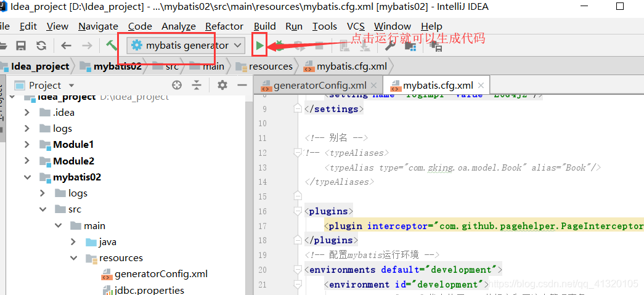Open the Edit menu
Viewport: 644px width, 295px height.
[x=28, y=26]
